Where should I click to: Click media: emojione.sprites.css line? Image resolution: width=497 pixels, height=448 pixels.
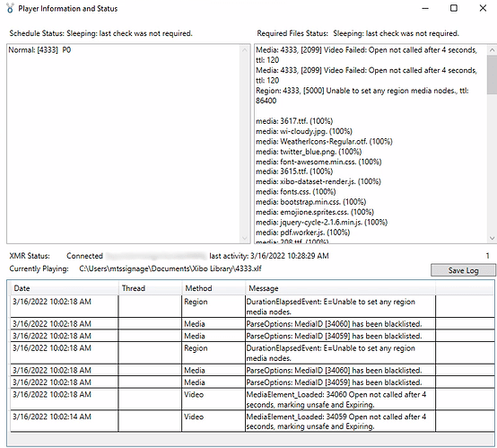tap(315, 212)
